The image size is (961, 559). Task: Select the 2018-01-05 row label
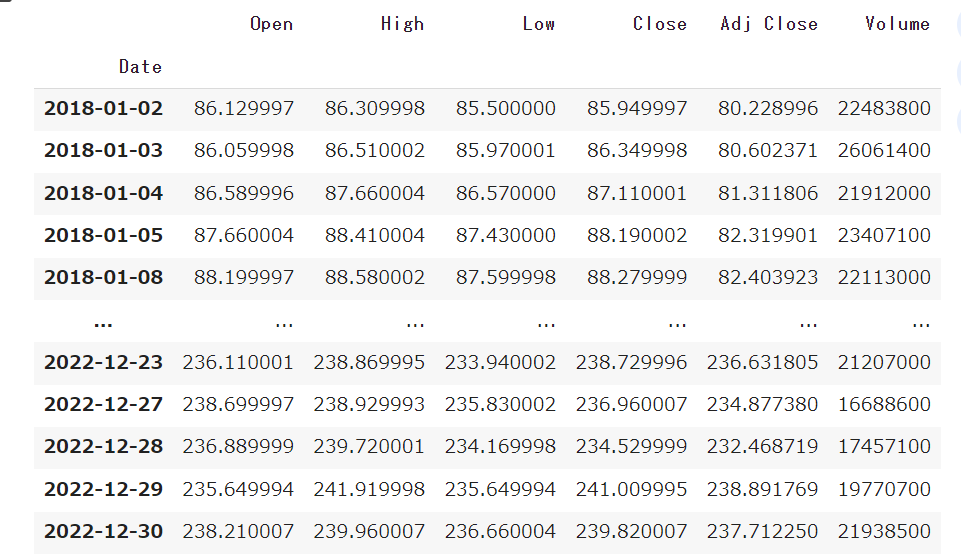104,235
